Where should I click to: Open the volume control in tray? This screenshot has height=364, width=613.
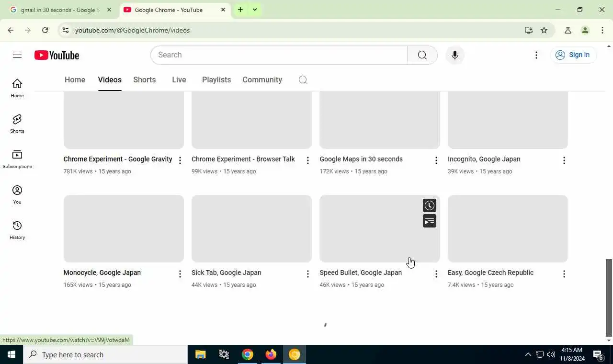tap(551, 354)
